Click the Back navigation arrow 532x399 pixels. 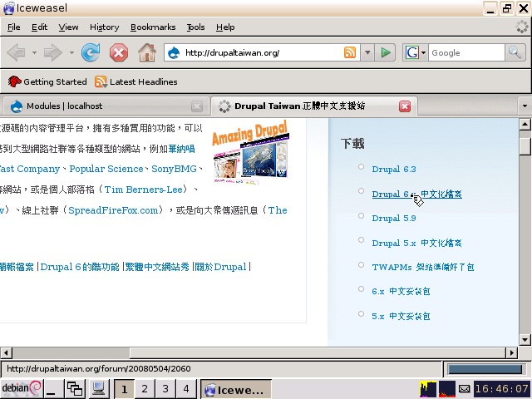pos(16,52)
